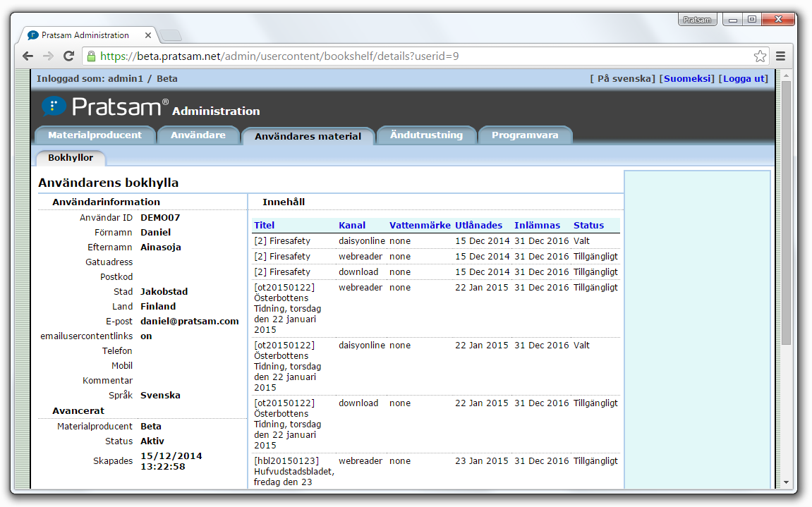Bookmark the page with the star icon

tap(760, 55)
